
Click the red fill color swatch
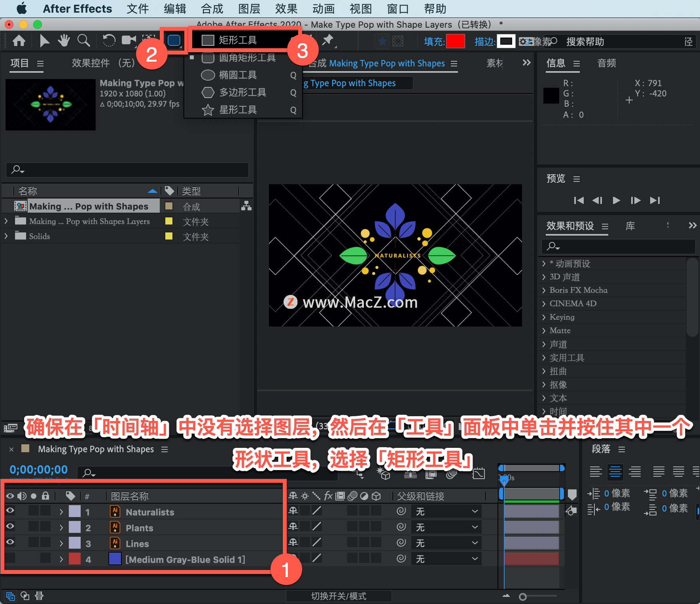click(x=455, y=41)
